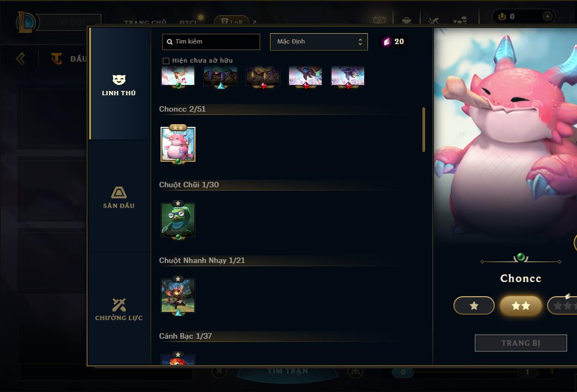Select the two-star tier button

[521, 305]
